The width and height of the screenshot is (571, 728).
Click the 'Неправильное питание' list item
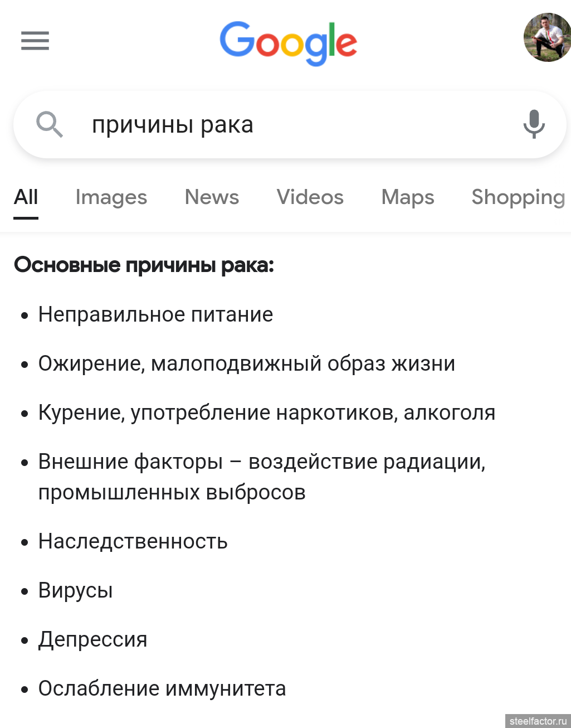pyautogui.click(x=155, y=314)
